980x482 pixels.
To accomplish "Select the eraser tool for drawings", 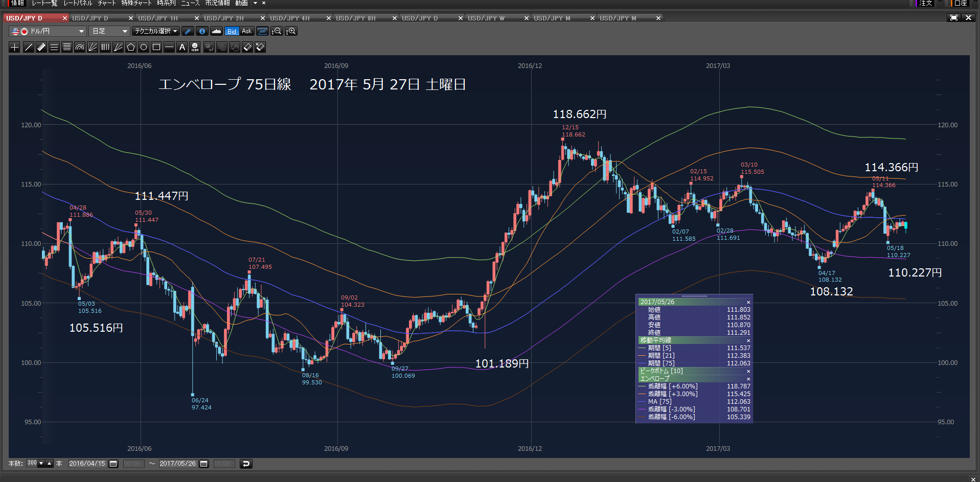I will pos(247,47).
